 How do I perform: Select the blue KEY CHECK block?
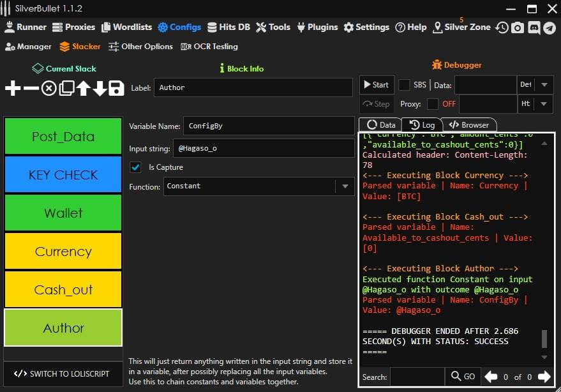(x=63, y=174)
